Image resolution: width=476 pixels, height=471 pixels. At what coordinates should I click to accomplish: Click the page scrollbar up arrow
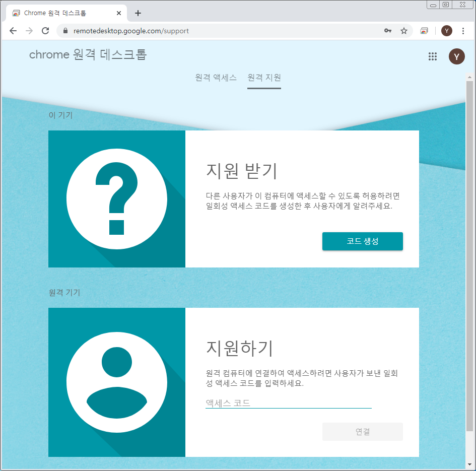pos(469,77)
